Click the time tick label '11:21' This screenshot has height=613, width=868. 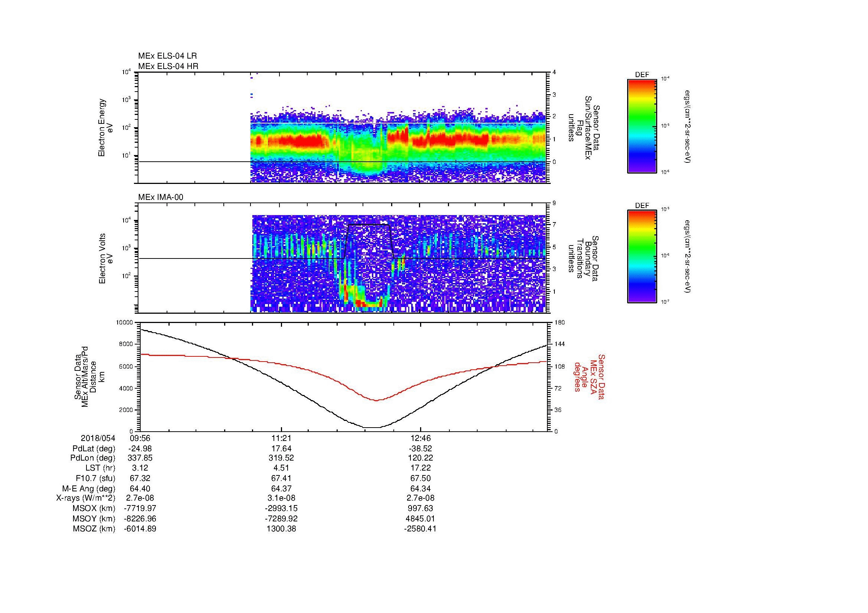pos(281,438)
